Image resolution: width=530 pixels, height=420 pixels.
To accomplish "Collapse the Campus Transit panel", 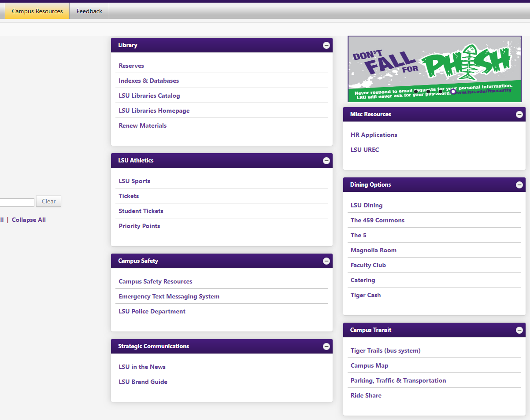I will click(519, 330).
